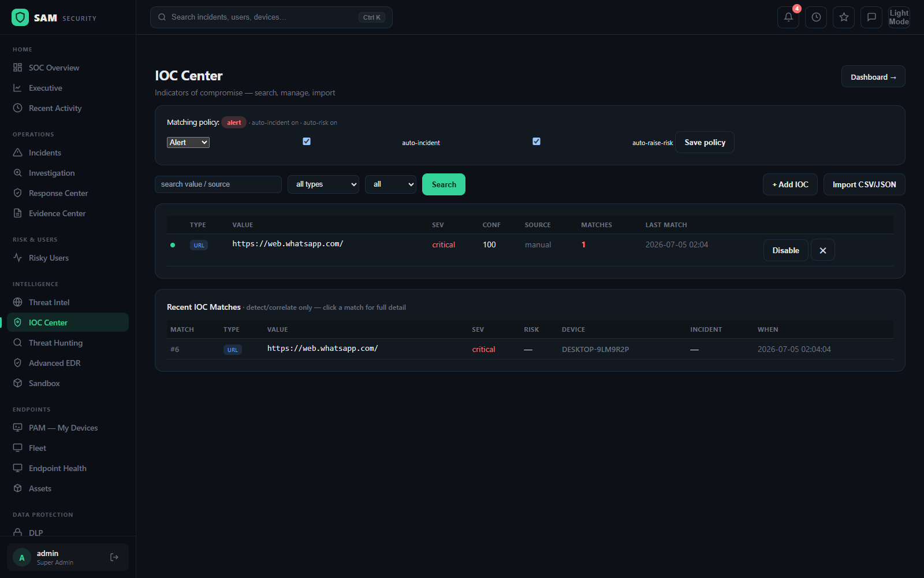
Task: Click the SOC Overview grid icon
Action: [18, 68]
